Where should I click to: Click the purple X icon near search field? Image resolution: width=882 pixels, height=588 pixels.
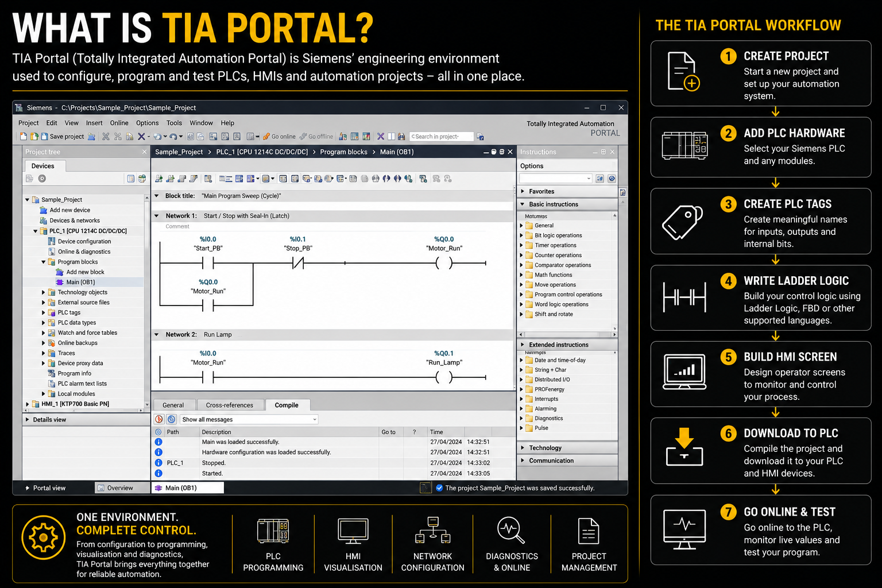(380, 137)
